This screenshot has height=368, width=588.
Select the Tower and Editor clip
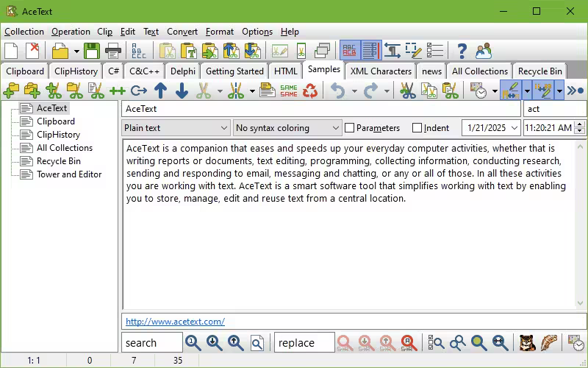(69, 174)
